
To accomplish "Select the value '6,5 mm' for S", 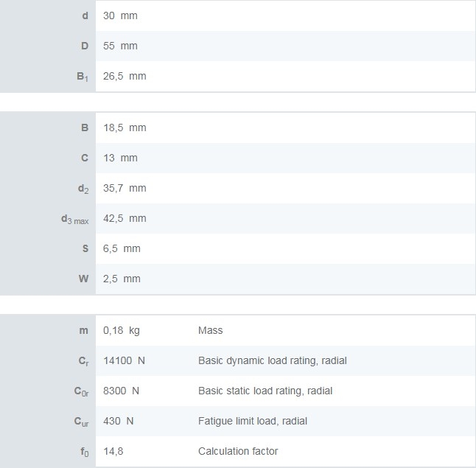I will tap(122, 248).
